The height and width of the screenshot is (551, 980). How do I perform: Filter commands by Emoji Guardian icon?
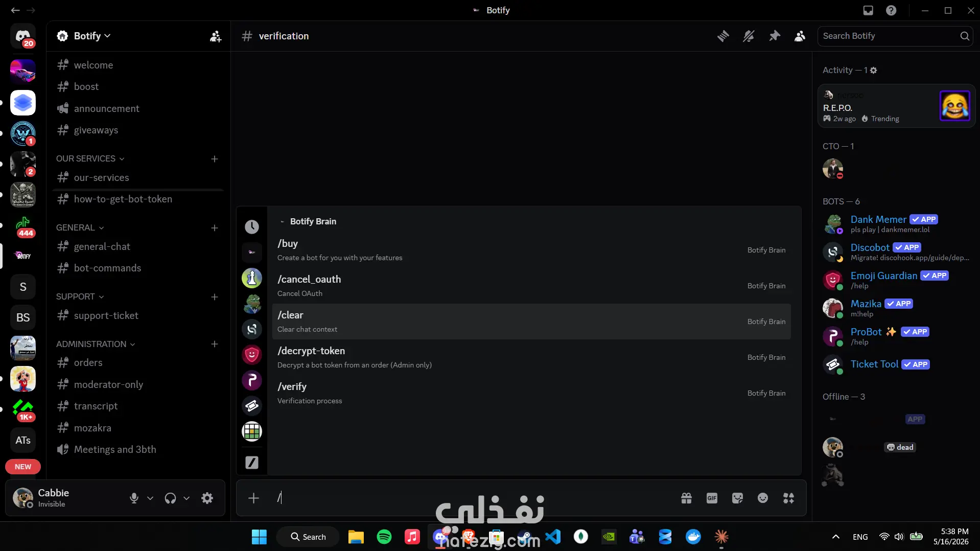[x=252, y=355]
